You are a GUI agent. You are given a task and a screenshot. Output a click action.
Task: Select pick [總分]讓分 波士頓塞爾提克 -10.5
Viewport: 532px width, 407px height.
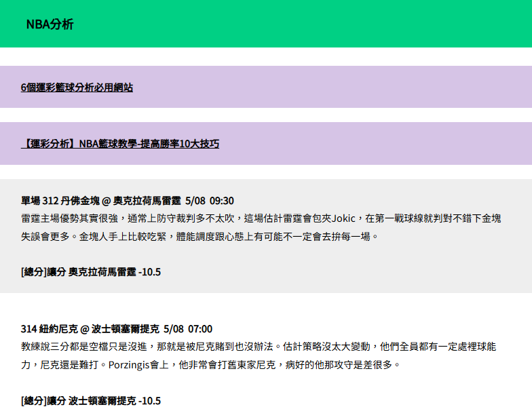tap(91, 400)
